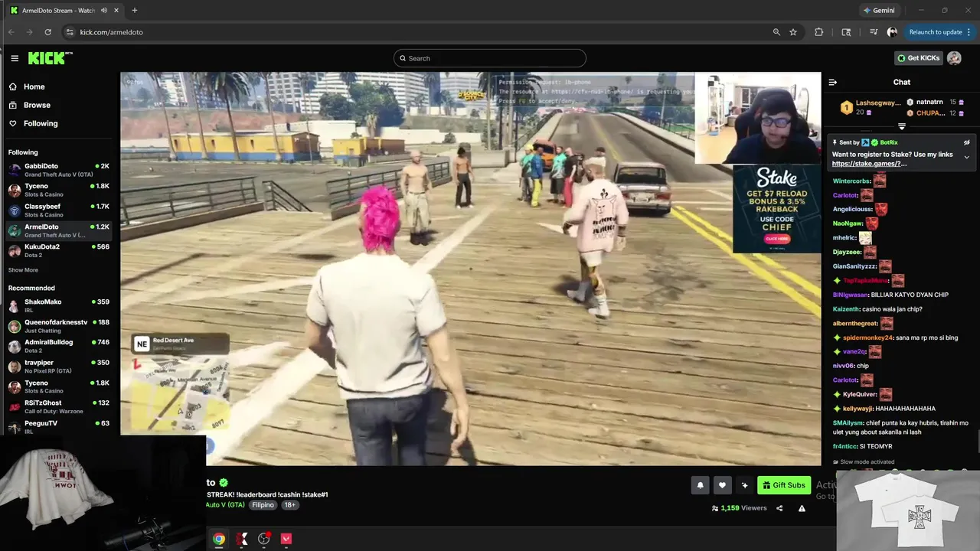
Task: Open the Browse page in sidebar
Action: point(36,105)
